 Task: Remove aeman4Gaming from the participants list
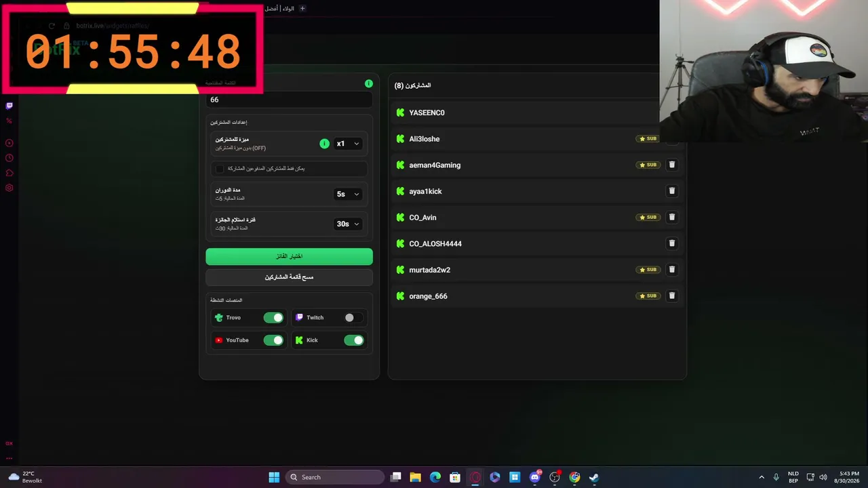[x=672, y=165]
